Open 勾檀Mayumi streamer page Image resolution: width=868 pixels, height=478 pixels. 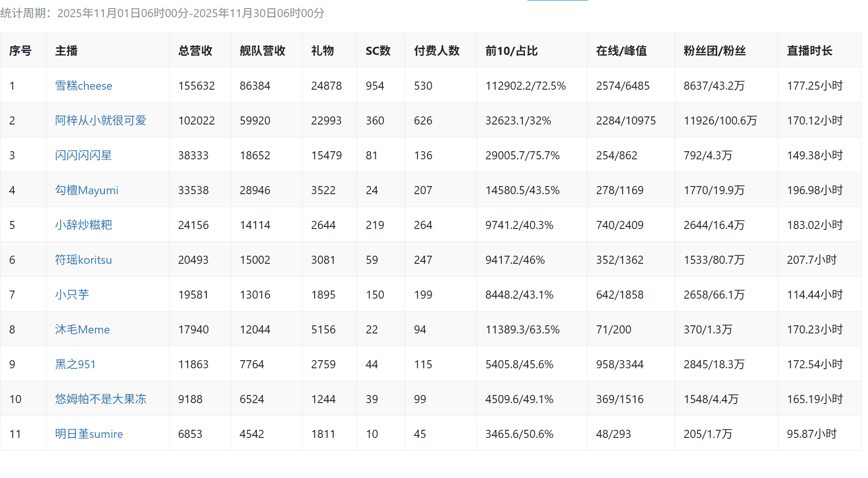pos(86,190)
